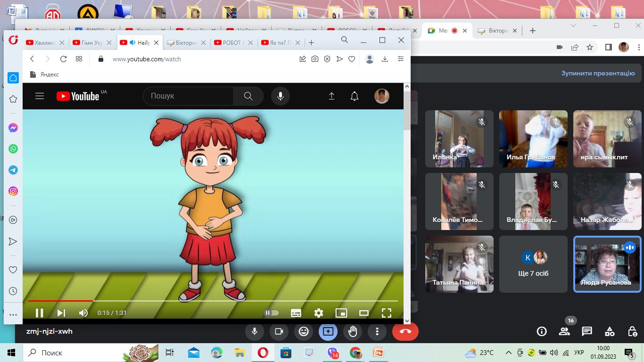
Task: Search YouTube by voice microphone
Action: point(281,96)
